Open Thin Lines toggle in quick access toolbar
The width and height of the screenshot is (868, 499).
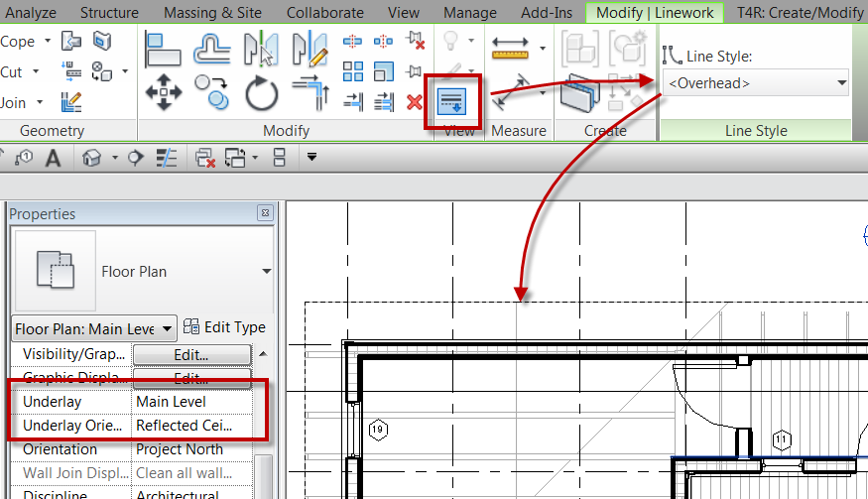[166, 158]
